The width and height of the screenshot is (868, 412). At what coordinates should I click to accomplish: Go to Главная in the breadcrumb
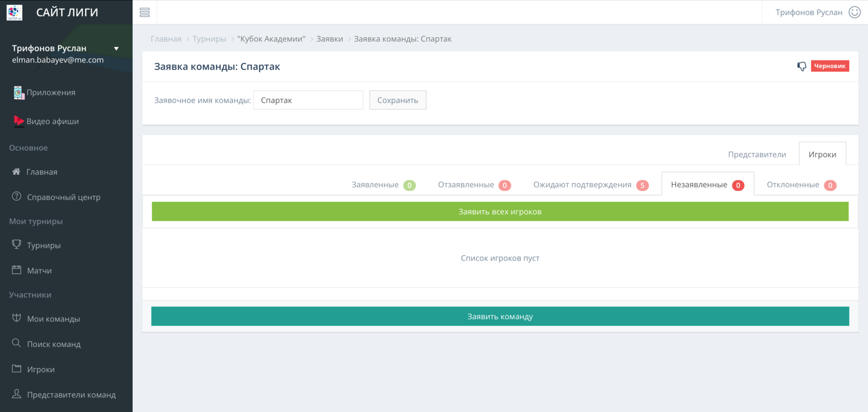pos(166,39)
